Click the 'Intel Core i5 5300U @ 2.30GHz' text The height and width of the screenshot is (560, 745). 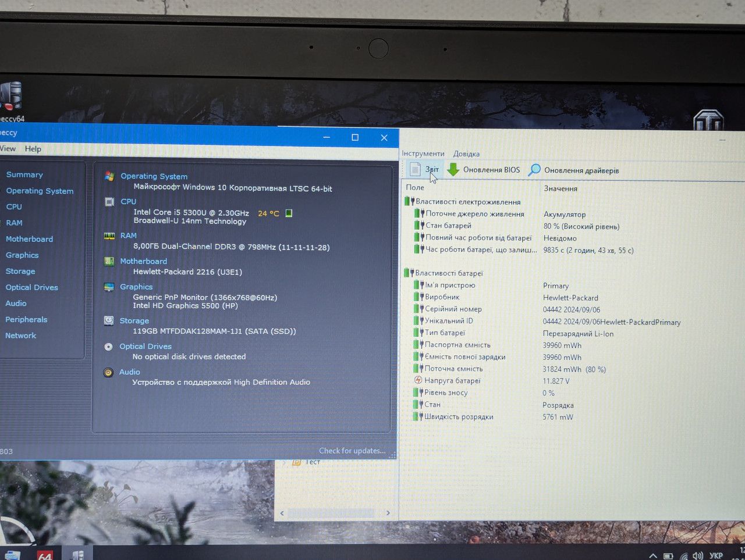click(191, 212)
